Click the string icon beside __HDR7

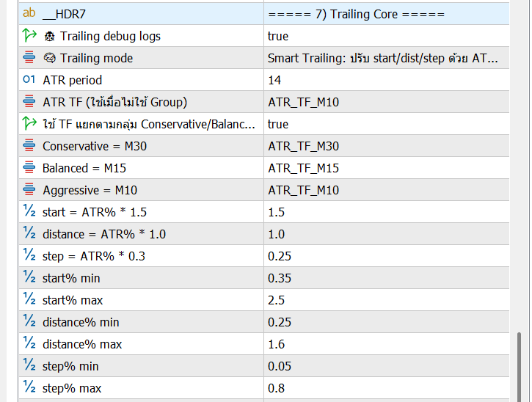tap(29, 14)
